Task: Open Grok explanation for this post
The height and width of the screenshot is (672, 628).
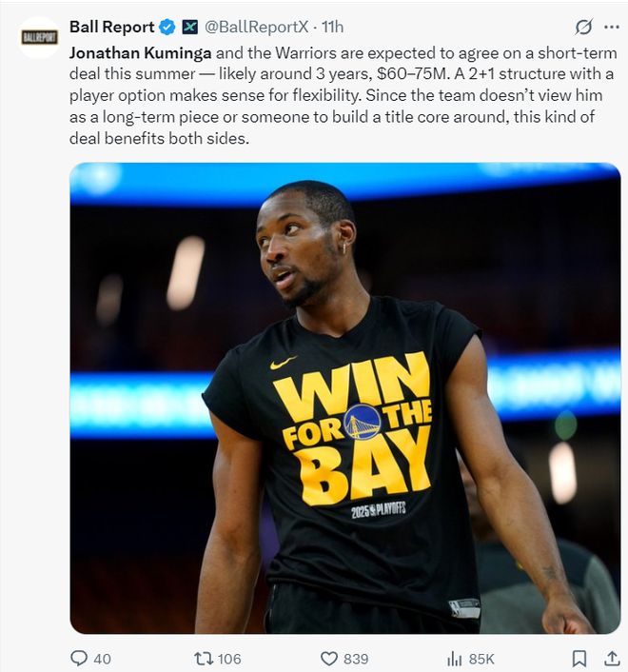Action: pos(583,27)
